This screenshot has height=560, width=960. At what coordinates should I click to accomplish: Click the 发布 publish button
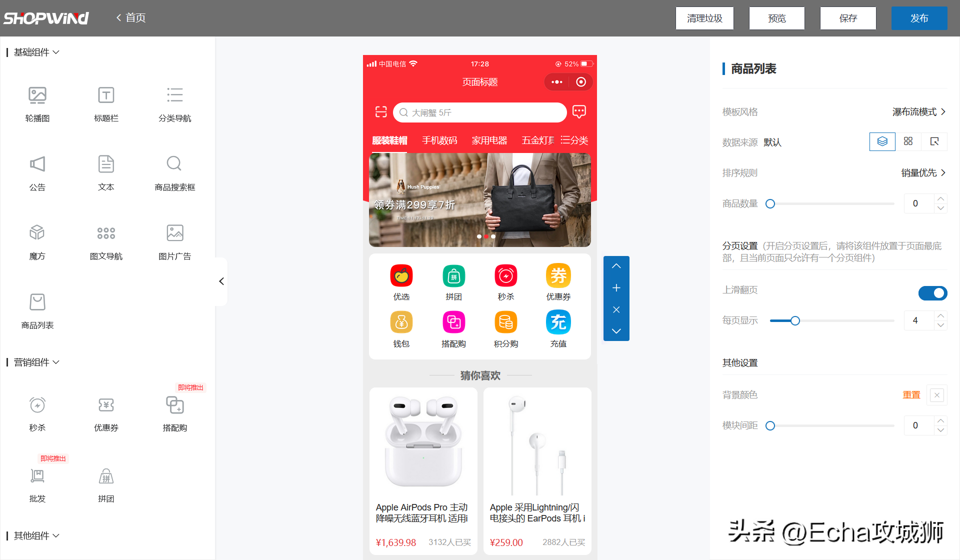(x=919, y=18)
